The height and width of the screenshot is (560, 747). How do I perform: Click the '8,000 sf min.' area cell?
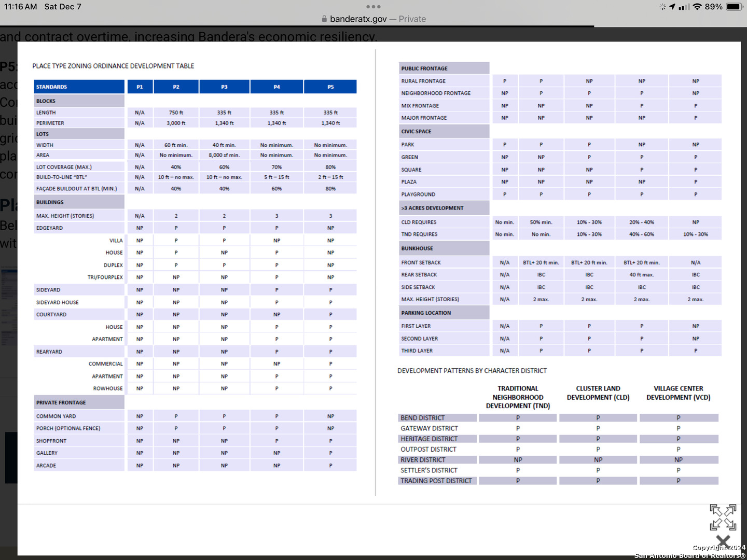(224, 155)
